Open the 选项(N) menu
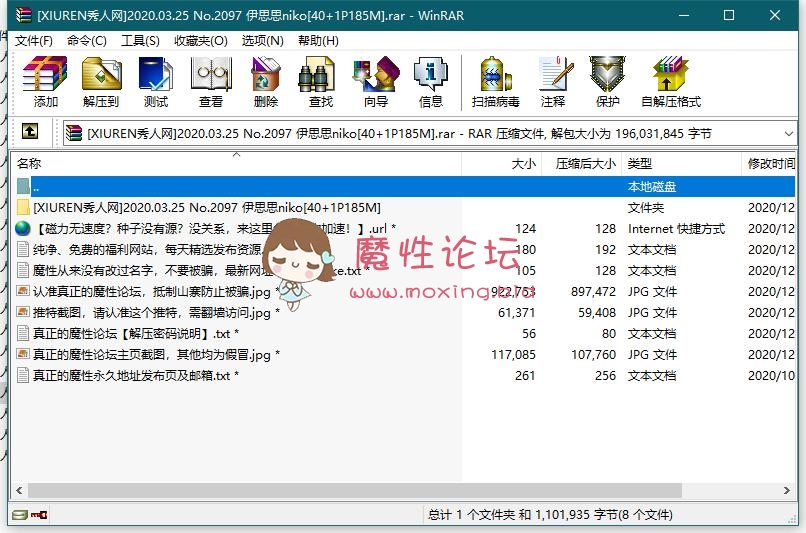Image resolution: width=806 pixels, height=533 pixels. point(263,41)
